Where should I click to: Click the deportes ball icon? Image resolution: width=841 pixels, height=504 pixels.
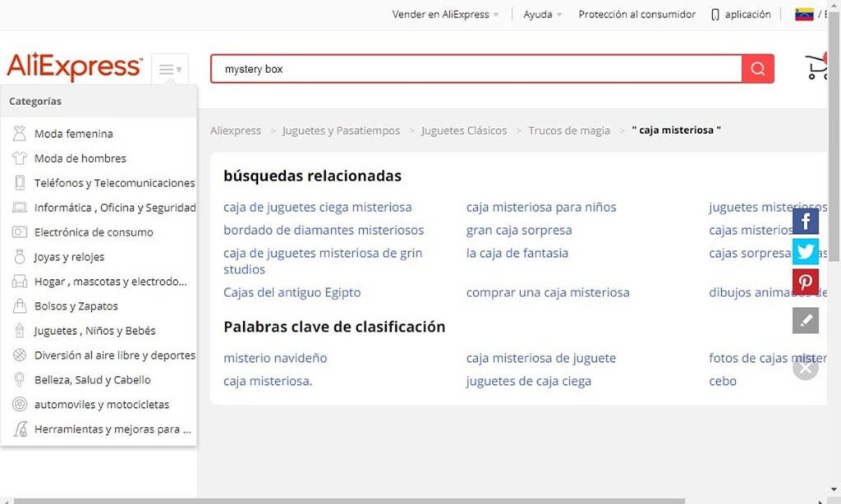(x=20, y=355)
